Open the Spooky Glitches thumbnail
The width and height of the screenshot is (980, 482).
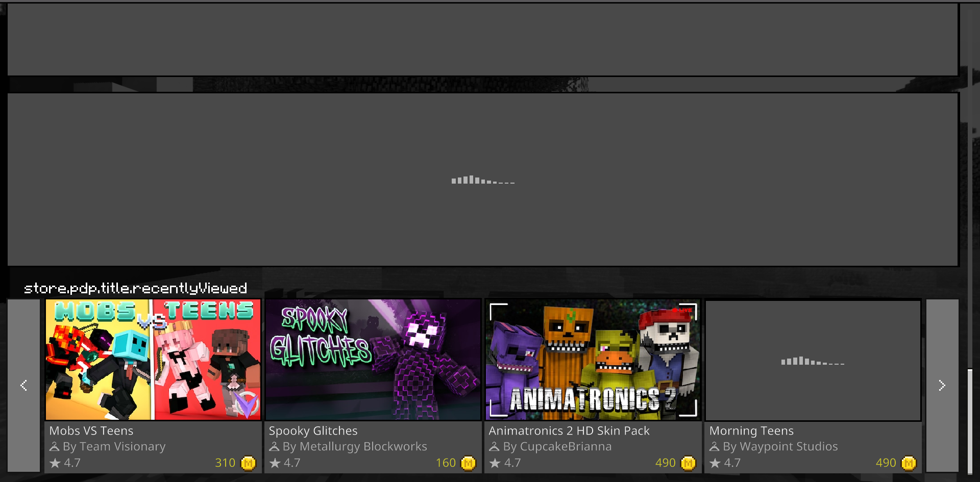click(x=373, y=360)
